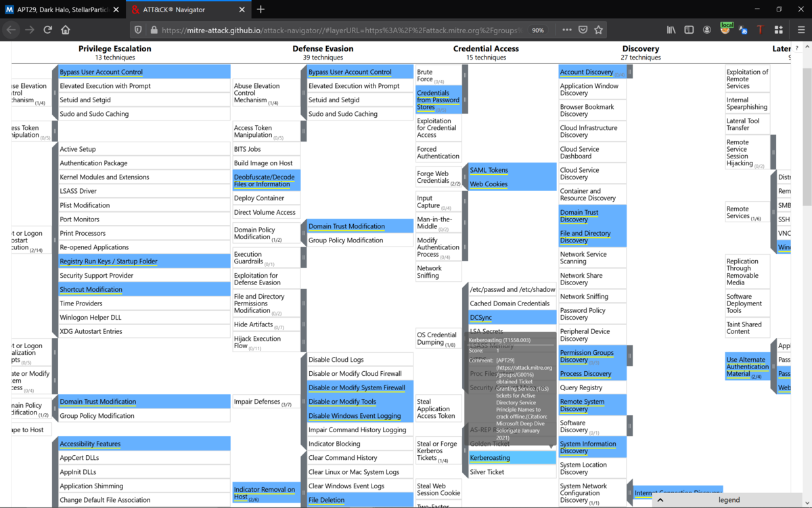Open tracking protection shield info
812x508 pixels.
(x=138, y=30)
